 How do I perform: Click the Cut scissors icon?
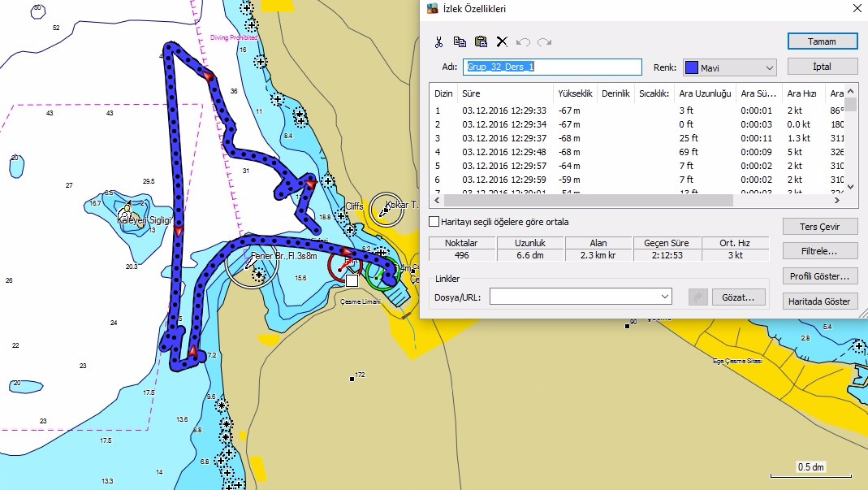[x=439, y=42]
